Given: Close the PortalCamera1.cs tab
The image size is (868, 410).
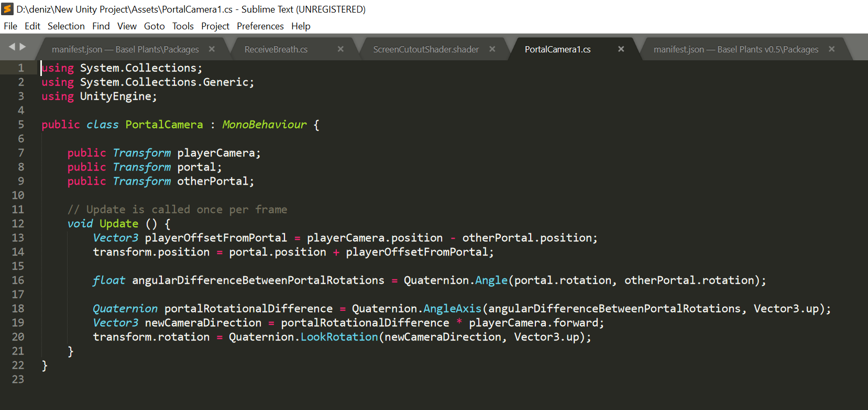Looking at the screenshot, I should [x=621, y=49].
